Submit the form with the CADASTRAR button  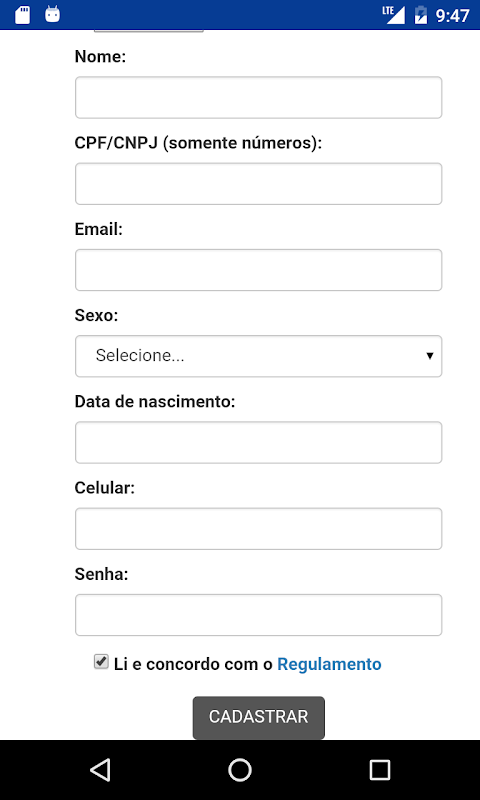[259, 717]
